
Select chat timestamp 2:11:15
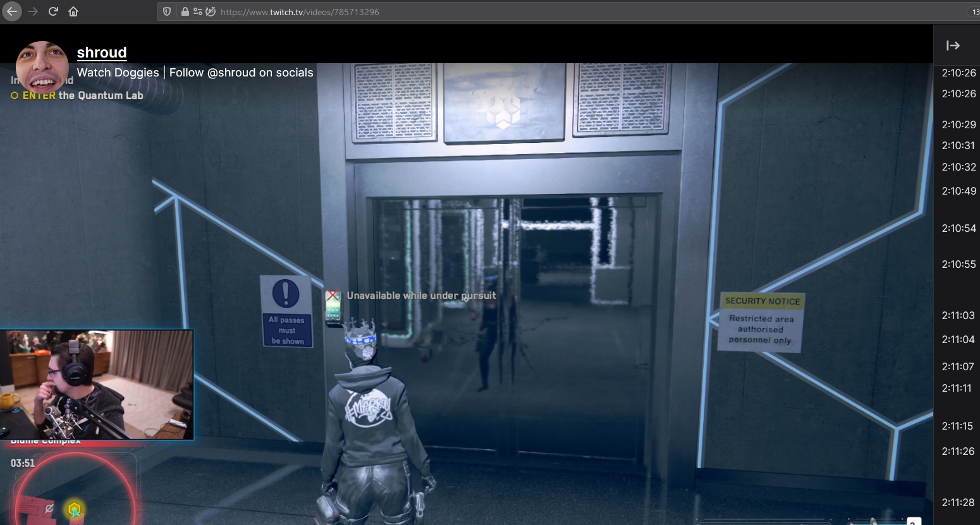point(957,426)
